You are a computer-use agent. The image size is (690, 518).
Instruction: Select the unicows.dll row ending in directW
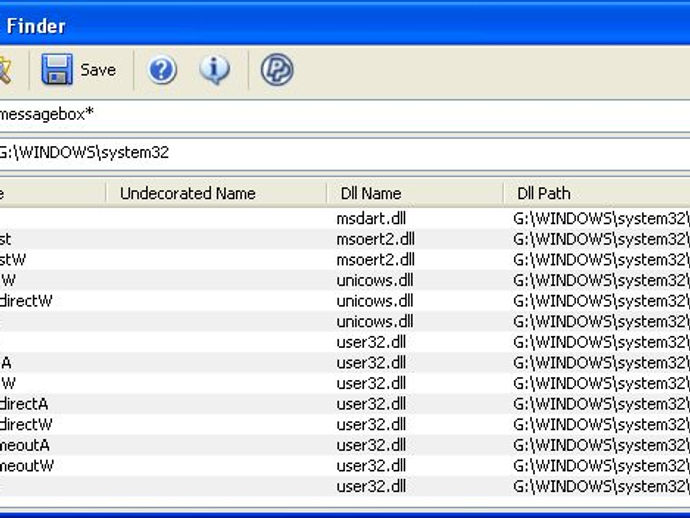[x=345, y=301]
